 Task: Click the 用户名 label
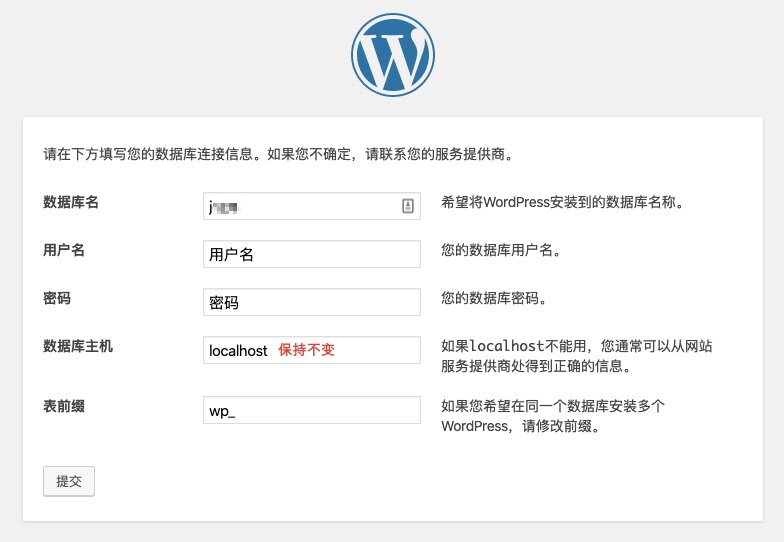pos(64,250)
